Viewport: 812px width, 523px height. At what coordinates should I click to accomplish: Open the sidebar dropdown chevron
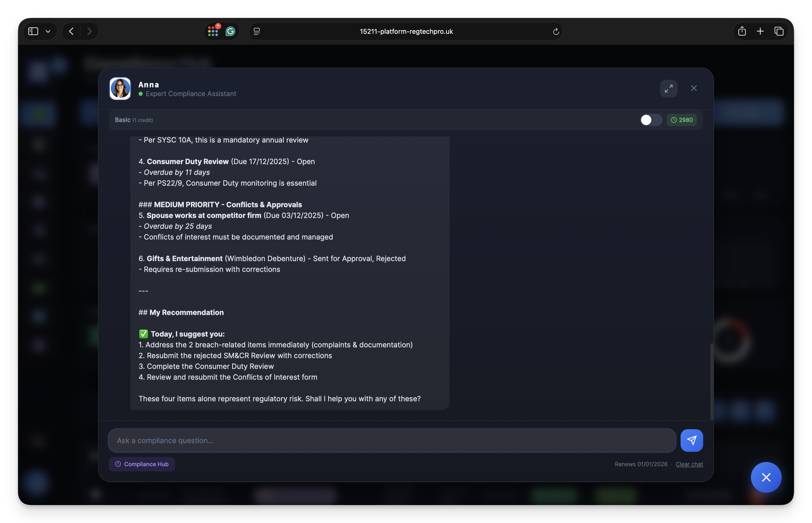coord(48,31)
